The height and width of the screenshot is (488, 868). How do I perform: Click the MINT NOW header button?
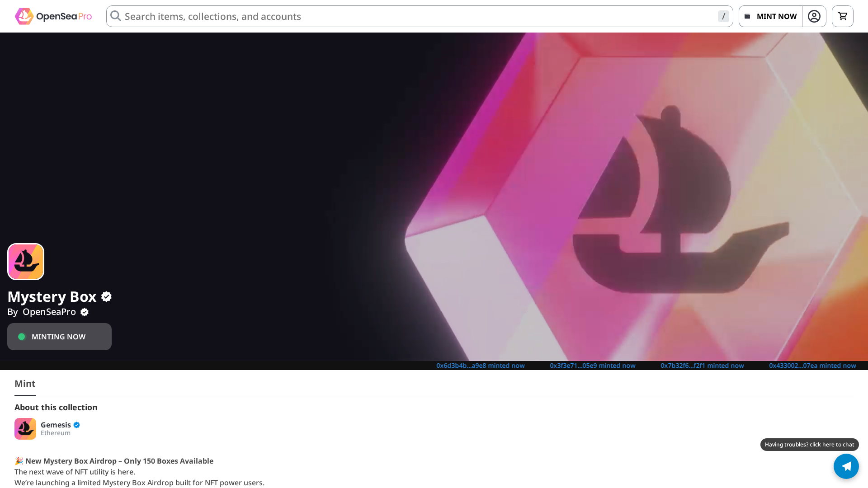coord(770,16)
